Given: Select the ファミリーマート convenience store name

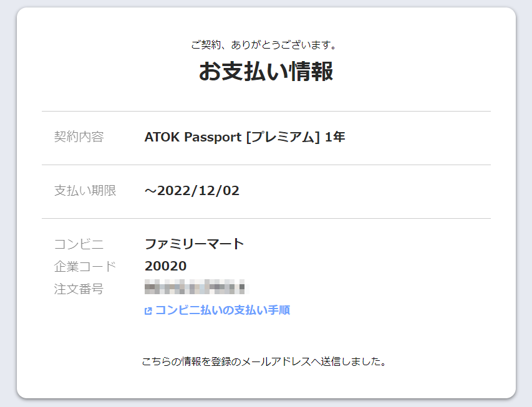Looking at the screenshot, I should click(x=193, y=244).
